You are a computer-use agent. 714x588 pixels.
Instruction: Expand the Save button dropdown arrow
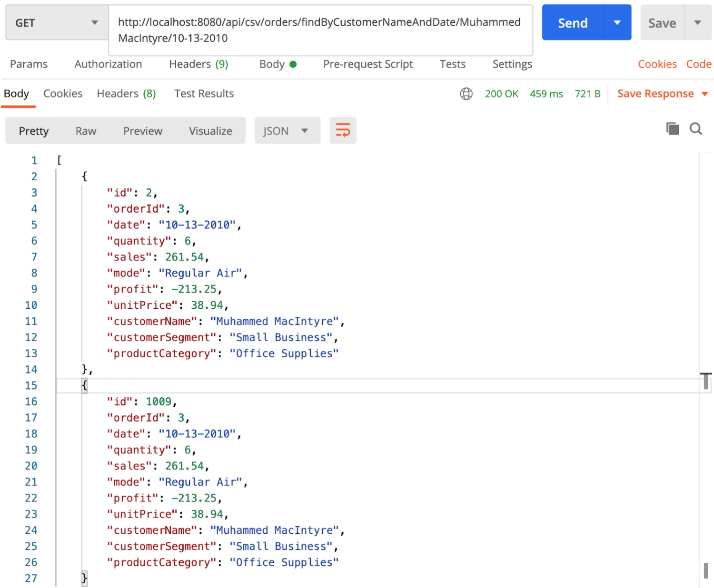coord(698,22)
